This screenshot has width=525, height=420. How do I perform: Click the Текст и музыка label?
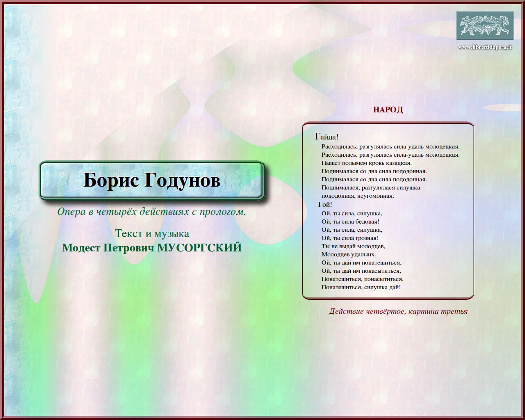(x=152, y=233)
